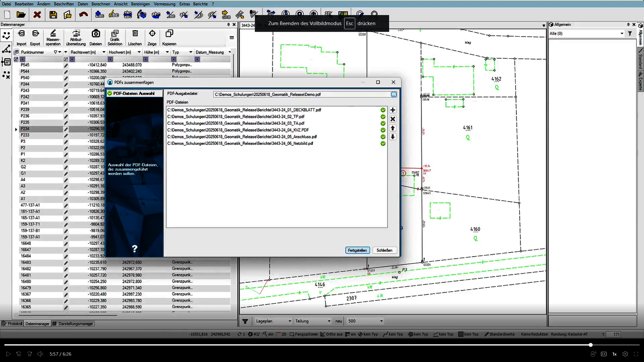Viewport: 644px width, 362px height.
Task: Toggle the 2D mode in status bar
Action: coord(281,334)
